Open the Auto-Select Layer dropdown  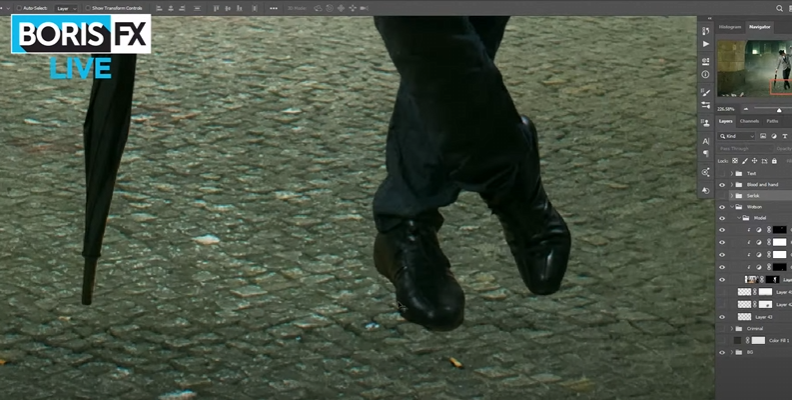point(67,9)
